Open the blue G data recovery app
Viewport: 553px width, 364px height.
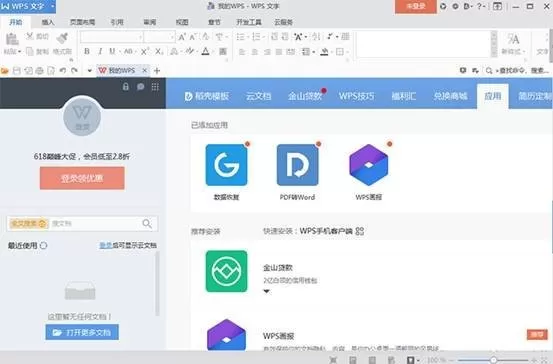(226, 165)
